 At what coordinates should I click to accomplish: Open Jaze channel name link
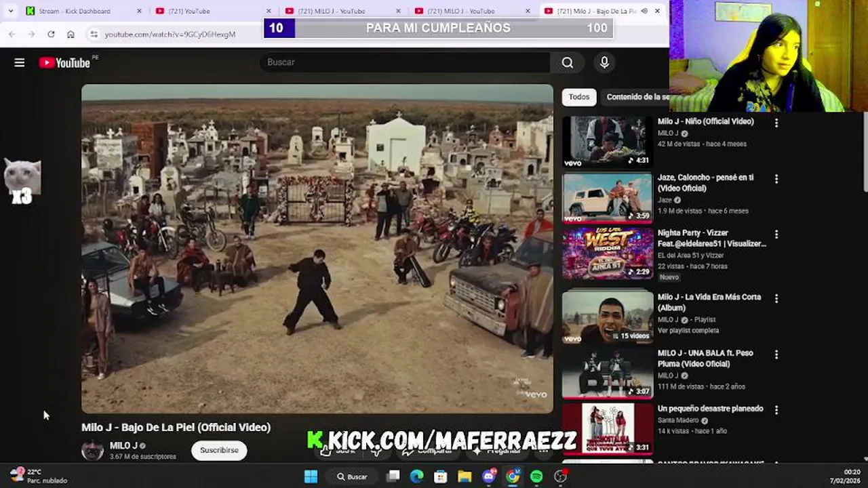[x=665, y=200]
